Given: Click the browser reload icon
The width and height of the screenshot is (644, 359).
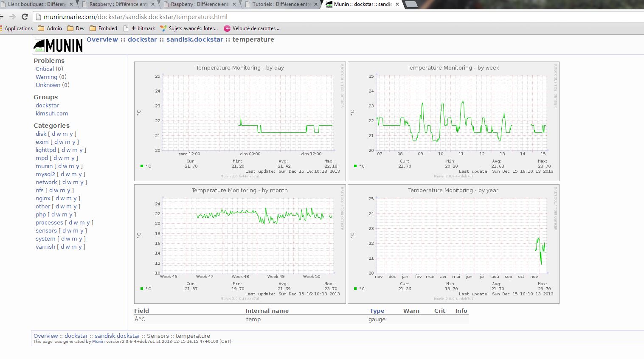Looking at the screenshot, I should (x=25, y=17).
